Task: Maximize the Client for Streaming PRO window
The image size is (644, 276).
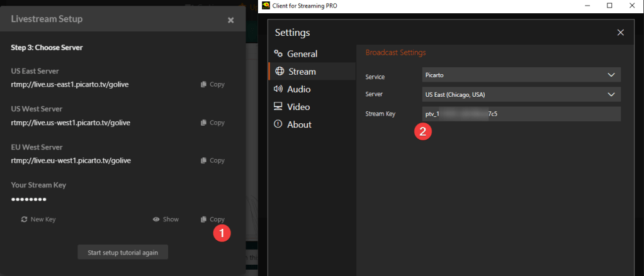Action: (x=609, y=6)
